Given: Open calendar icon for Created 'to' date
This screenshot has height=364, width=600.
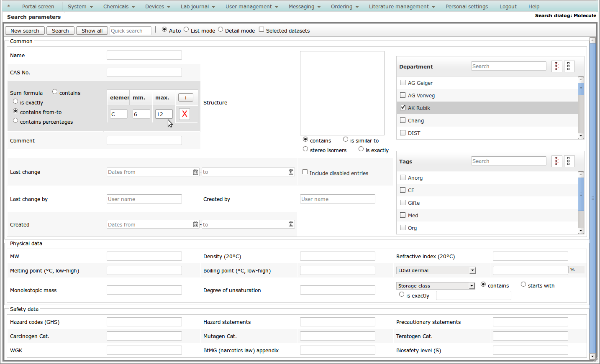Looking at the screenshot, I should tap(291, 225).
